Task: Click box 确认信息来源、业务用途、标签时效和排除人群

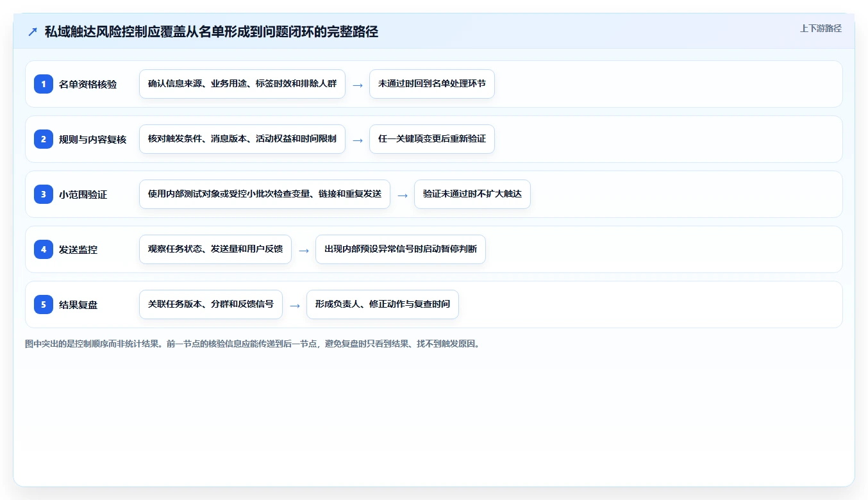Action: click(242, 84)
